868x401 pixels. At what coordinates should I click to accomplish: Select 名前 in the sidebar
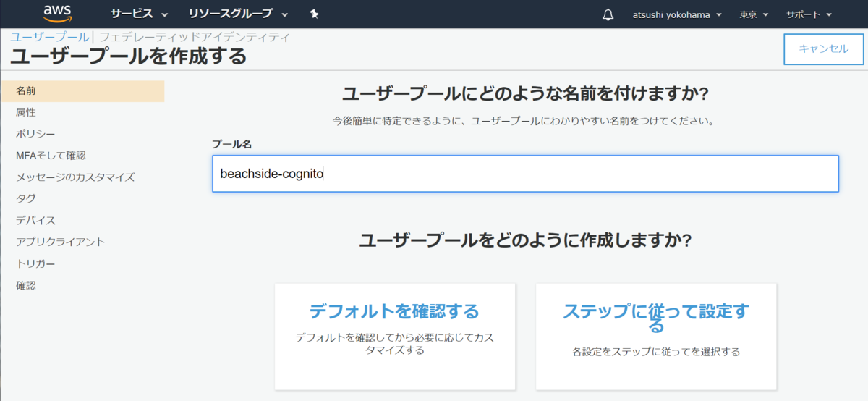pyautogui.click(x=83, y=91)
